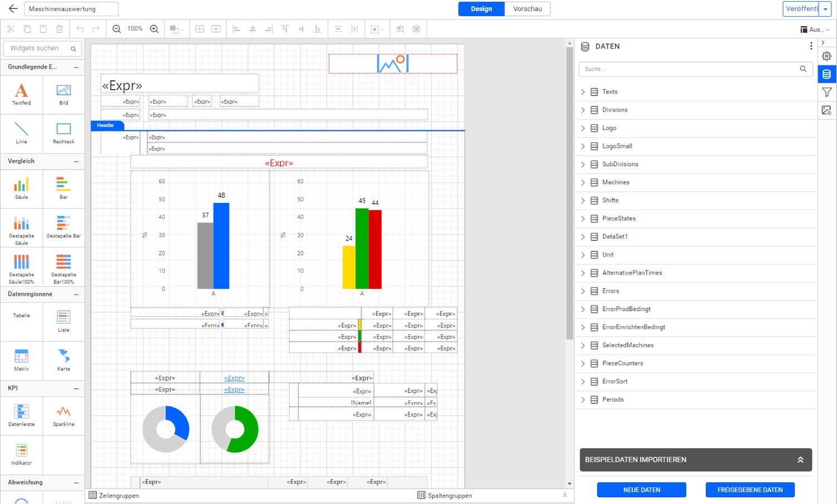Collapse the Datenregionen section
Screen dimensions: 837x504
click(76, 294)
